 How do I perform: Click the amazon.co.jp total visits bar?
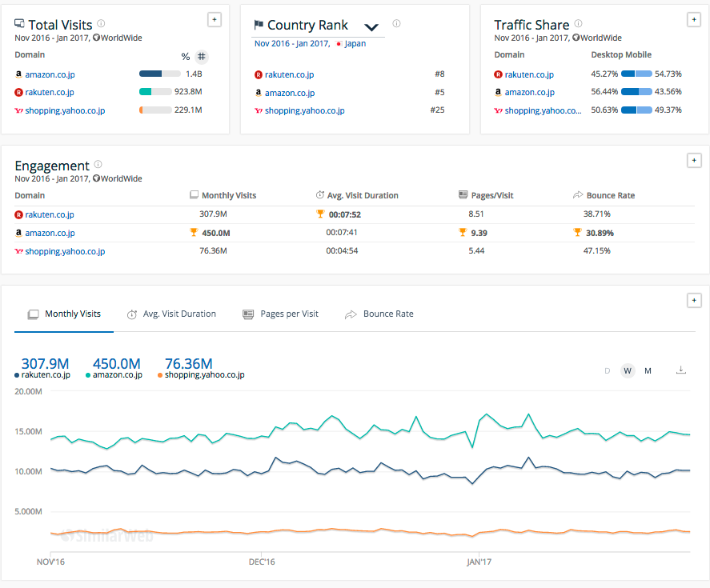(x=160, y=74)
